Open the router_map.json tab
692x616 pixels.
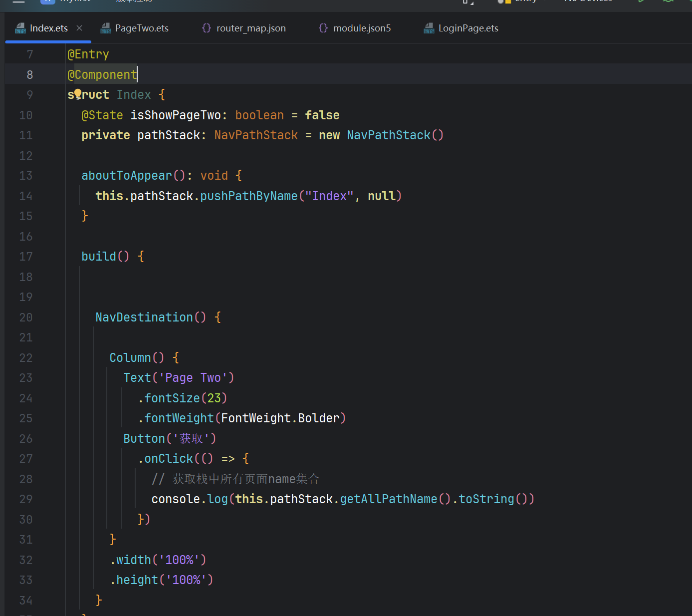click(251, 28)
